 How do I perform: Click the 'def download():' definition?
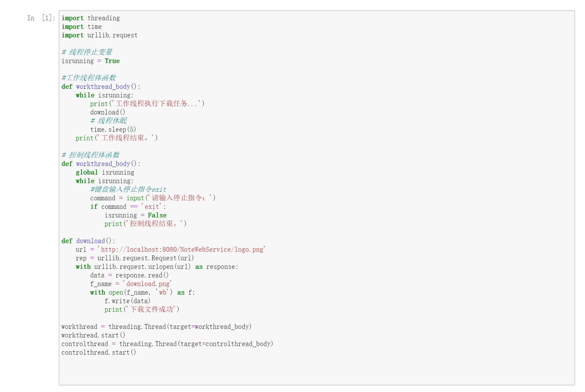click(x=89, y=241)
